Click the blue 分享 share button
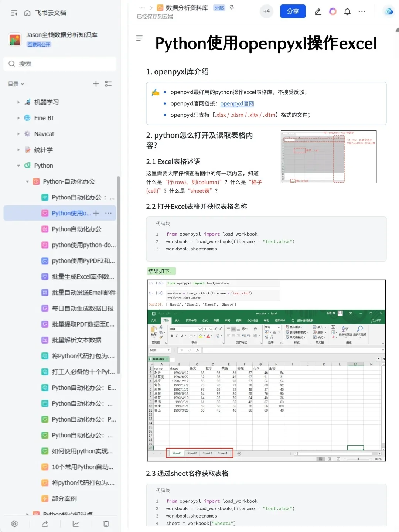The image size is (399, 532). [x=293, y=11]
